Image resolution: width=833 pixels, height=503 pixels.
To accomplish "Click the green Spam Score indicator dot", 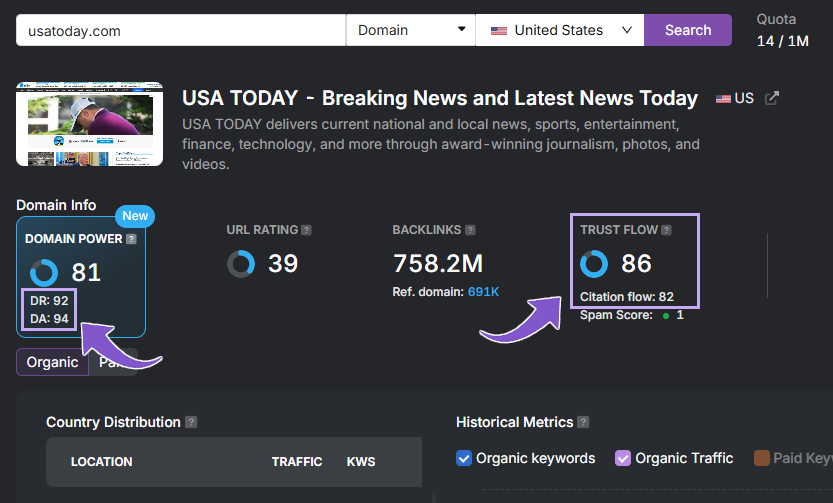I will 666,316.
